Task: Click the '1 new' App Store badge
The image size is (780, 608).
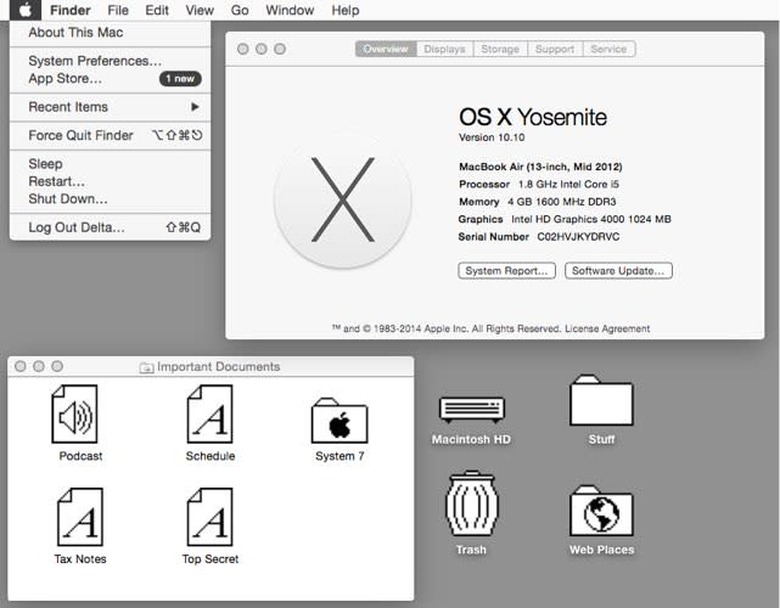Action: coord(180,79)
